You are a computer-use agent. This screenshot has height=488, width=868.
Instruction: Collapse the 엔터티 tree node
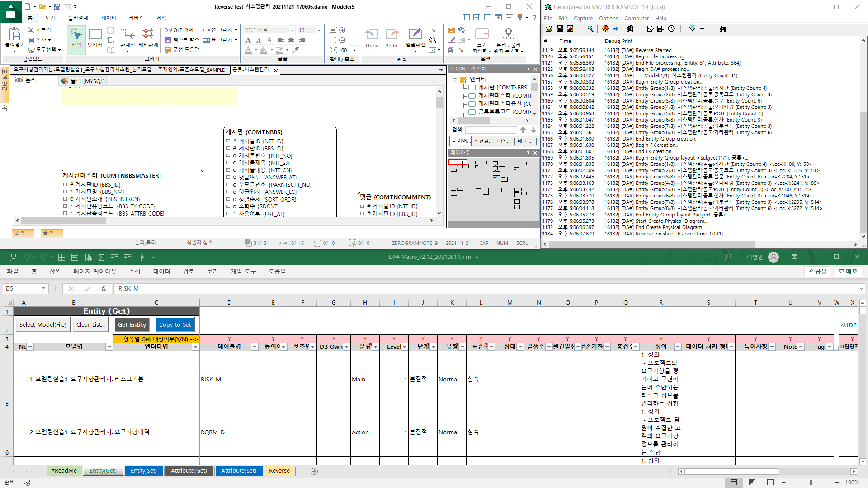[455, 80]
